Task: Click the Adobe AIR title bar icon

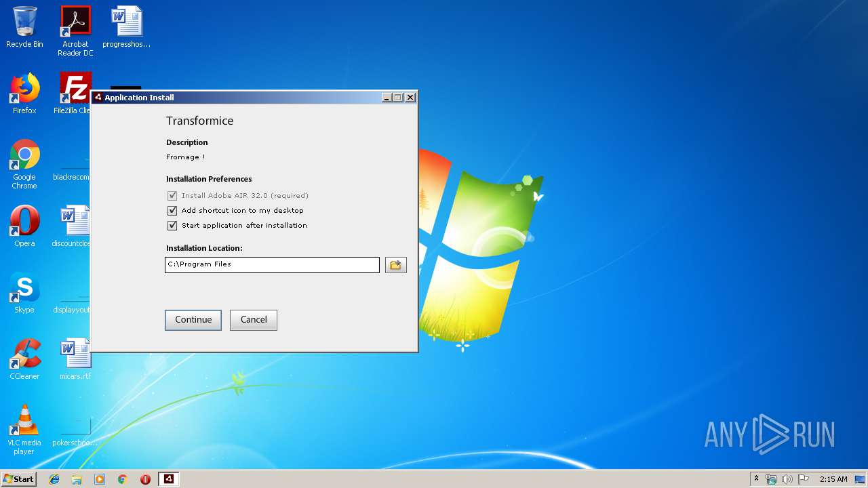Action: tap(98, 97)
